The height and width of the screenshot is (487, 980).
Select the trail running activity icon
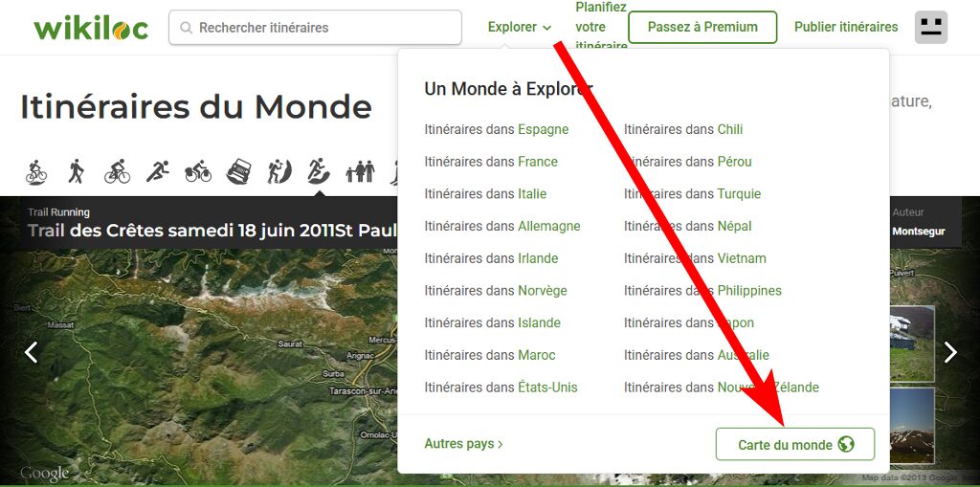tap(319, 171)
